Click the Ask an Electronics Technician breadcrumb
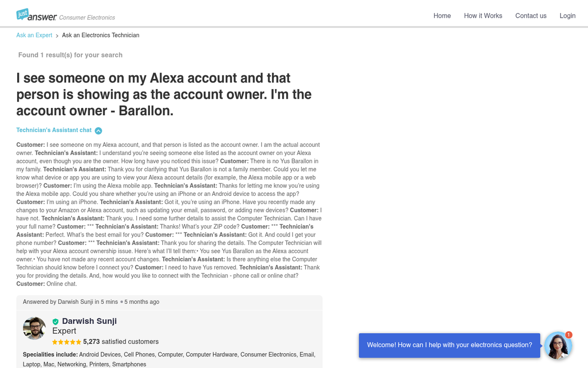The image size is (588, 368). (x=100, y=35)
